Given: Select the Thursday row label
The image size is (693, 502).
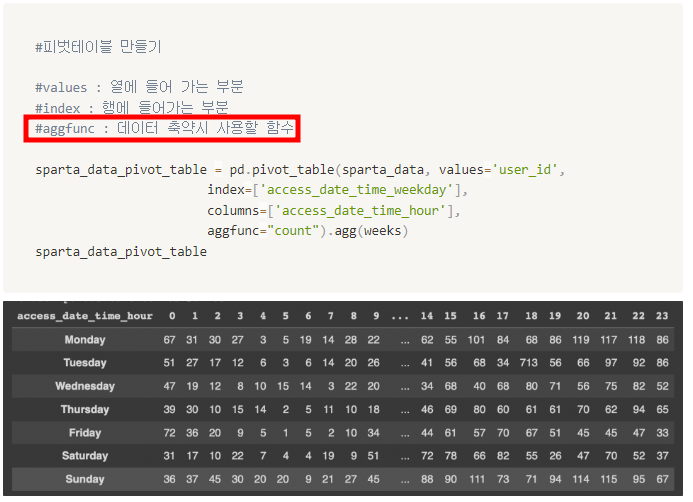Looking at the screenshot, I should tap(85, 409).
